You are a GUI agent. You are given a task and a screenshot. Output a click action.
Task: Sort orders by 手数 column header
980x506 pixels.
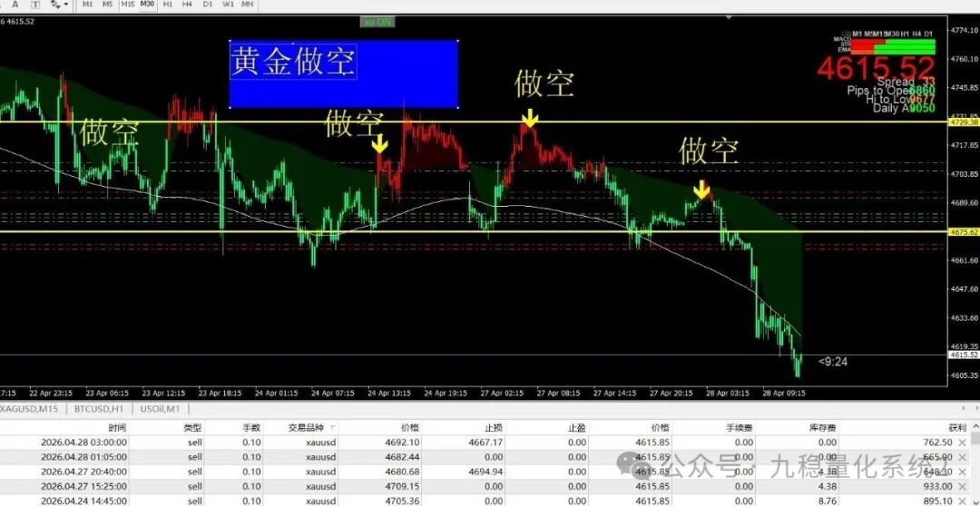tap(251, 428)
